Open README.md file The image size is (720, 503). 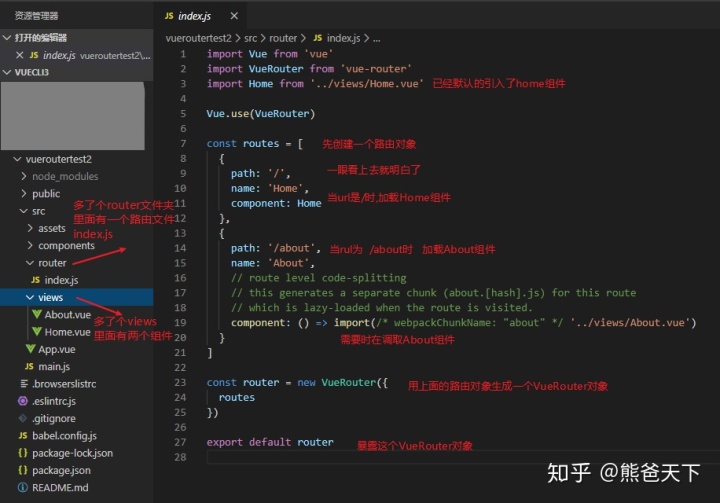click(x=60, y=487)
